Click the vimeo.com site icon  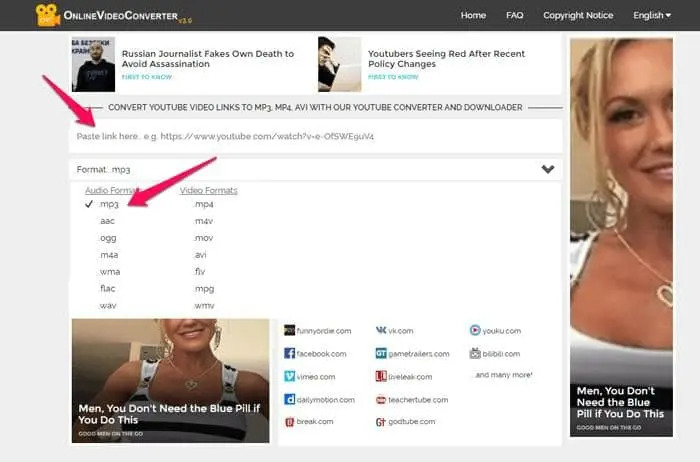(x=290, y=376)
